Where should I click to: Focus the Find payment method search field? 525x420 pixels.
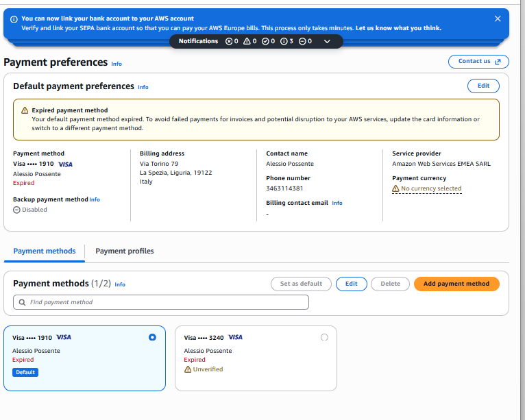pyautogui.click(x=160, y=302)
